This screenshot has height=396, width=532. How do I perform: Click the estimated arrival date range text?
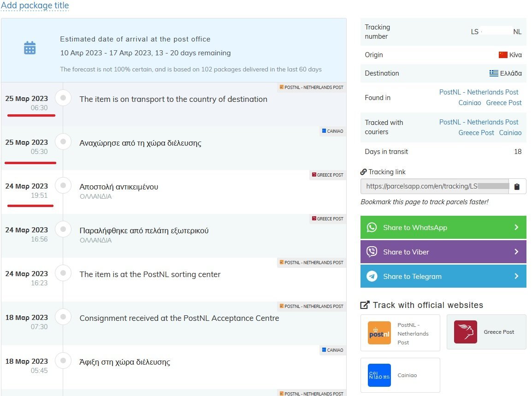click(145, 53)
